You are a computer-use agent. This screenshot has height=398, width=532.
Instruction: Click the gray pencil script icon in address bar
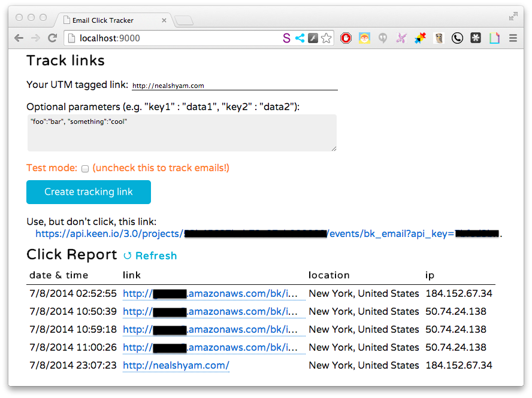click(313, 38)
